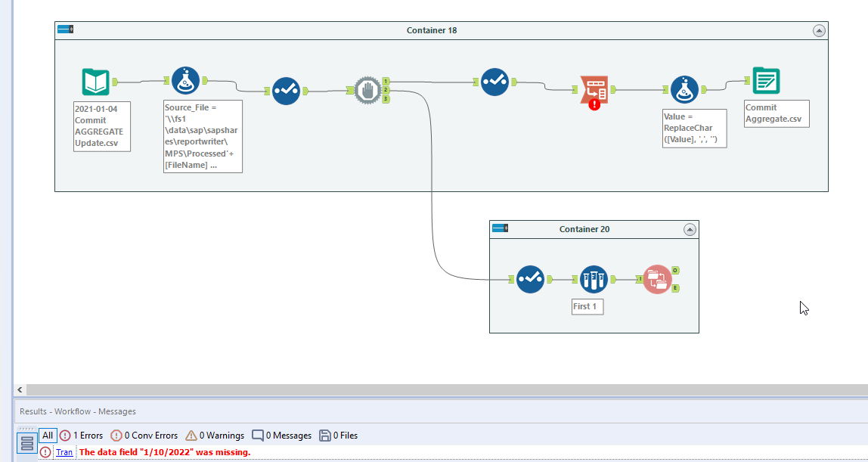Select the pink macro tool in Container 20

(x=658, y=279)
